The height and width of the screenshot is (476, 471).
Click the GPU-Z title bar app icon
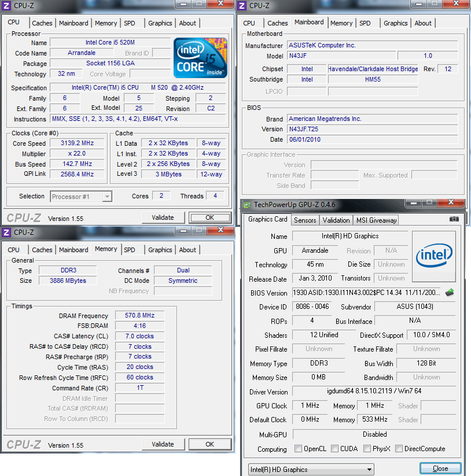(247, 205)
